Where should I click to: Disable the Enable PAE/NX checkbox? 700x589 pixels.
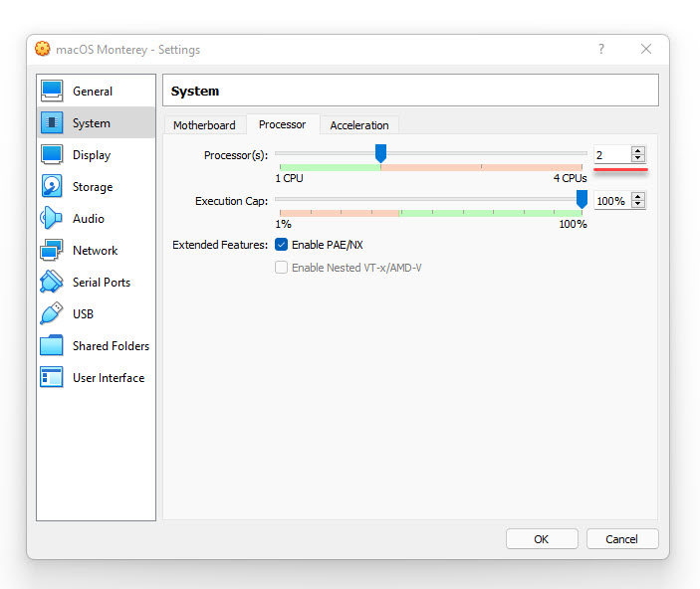pos(281,245)
